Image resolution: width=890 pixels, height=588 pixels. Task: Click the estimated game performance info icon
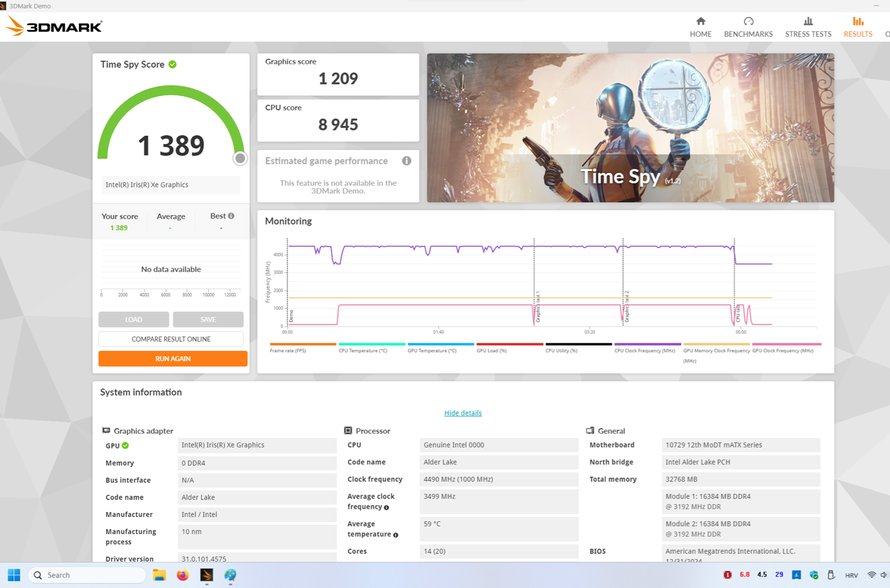pyautogui.click(x=407, y=161)
